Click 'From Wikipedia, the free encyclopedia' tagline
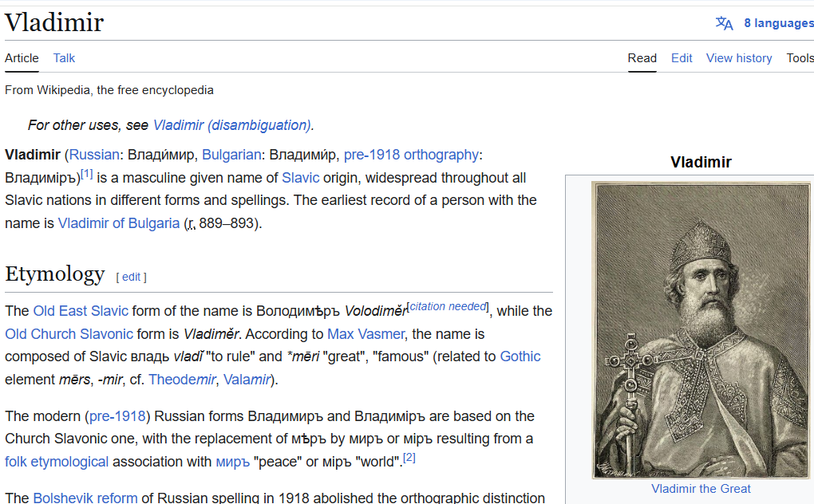Image resolution: width=814 pixels, height=504 pixels. [x=109, y=90]
